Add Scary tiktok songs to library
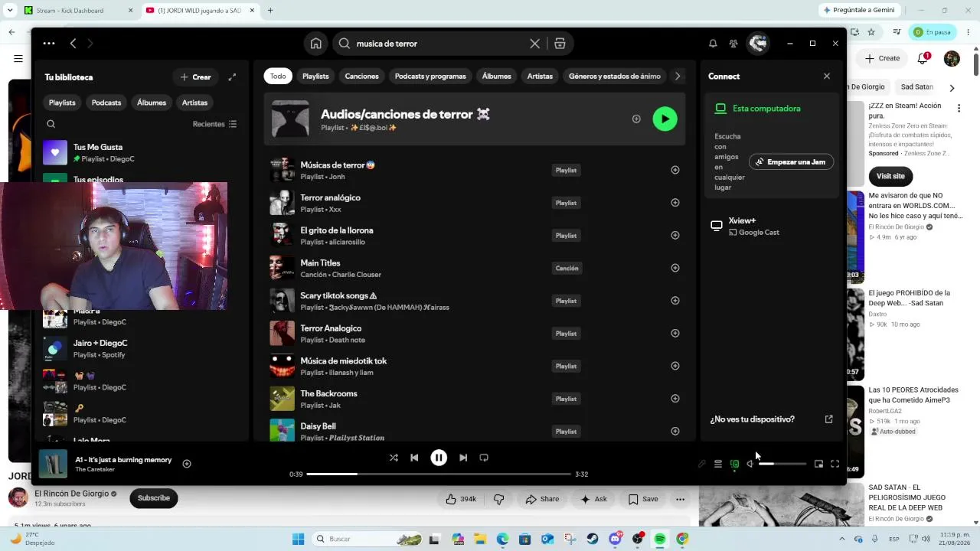Viewport: 980px width, 551px height. click(x=675, y=301)
